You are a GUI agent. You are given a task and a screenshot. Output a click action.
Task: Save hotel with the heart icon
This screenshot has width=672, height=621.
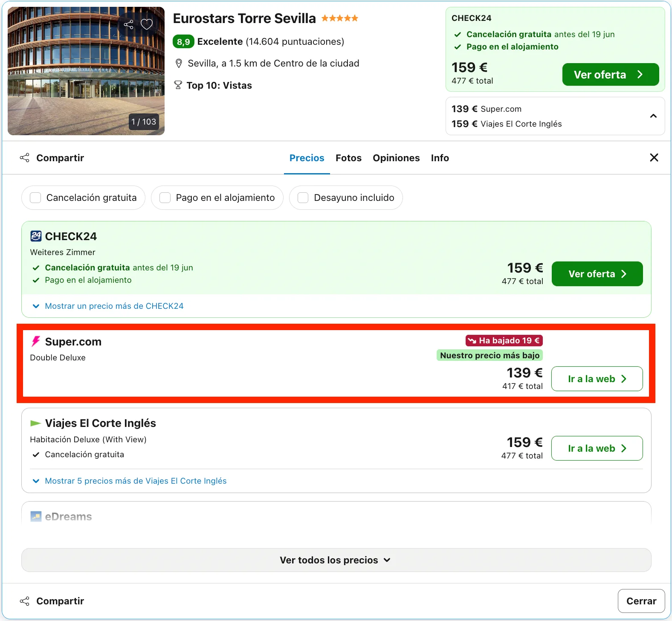coord(147,24)
